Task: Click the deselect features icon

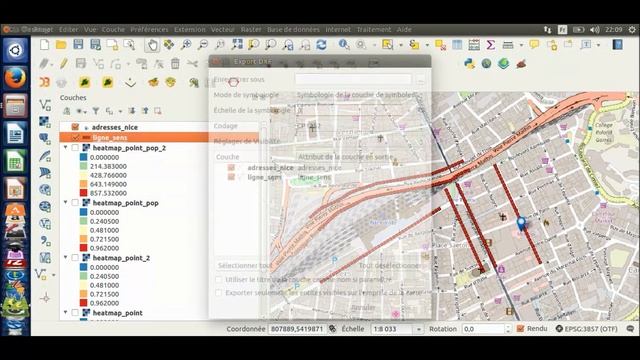Action: coord(440,44)
